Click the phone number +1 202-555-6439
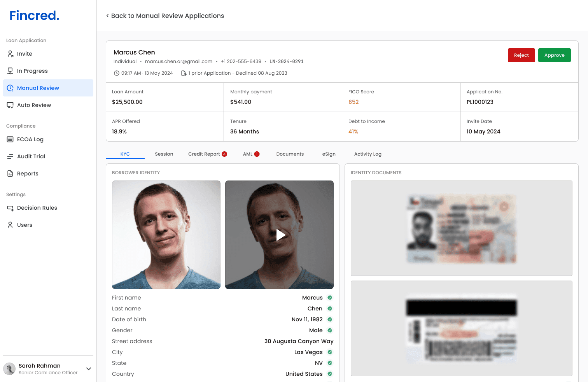 pos(241,61)
